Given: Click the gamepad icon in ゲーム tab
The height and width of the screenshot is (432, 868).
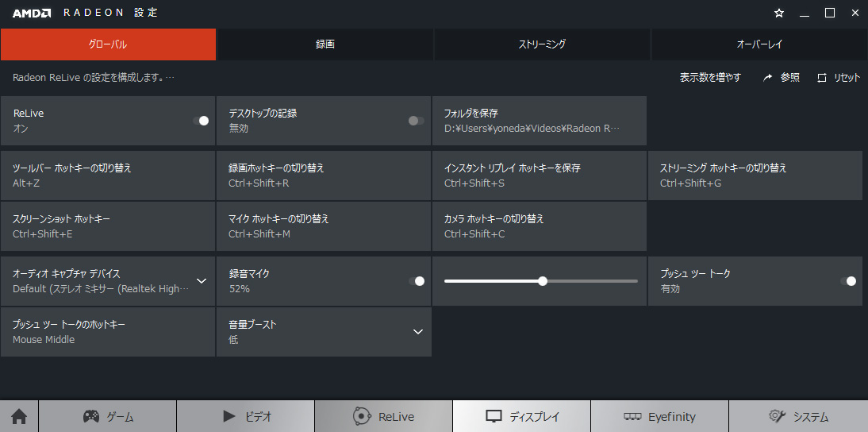Looking at the screenshot, I should [90, 416].
